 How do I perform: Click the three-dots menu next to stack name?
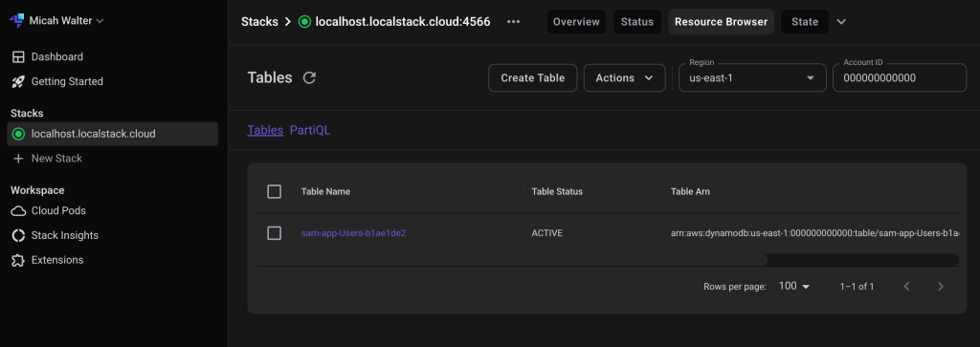[514, 22]
